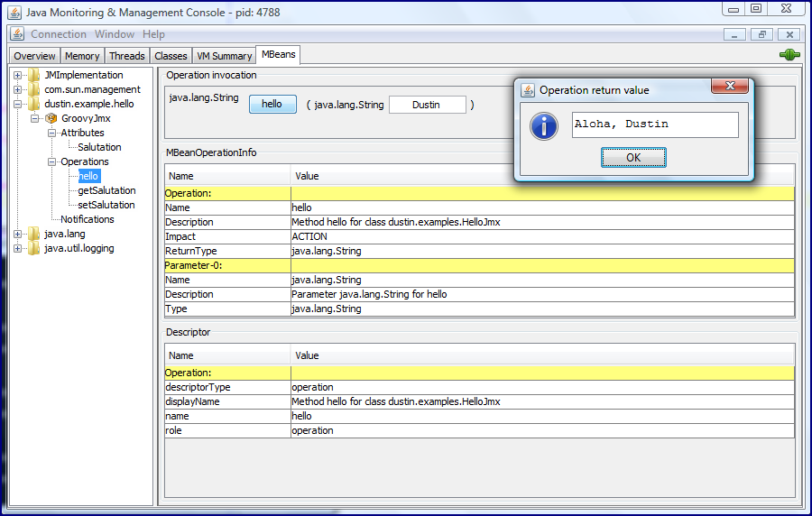Select the hello operation in tree
This screenshot has height=516, width=812.
(89, 177)
